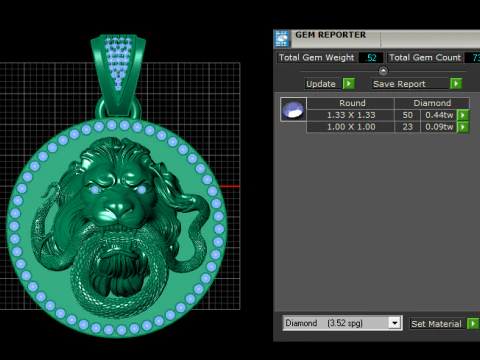Click the green arrow next to Set Material

[473, 323]
